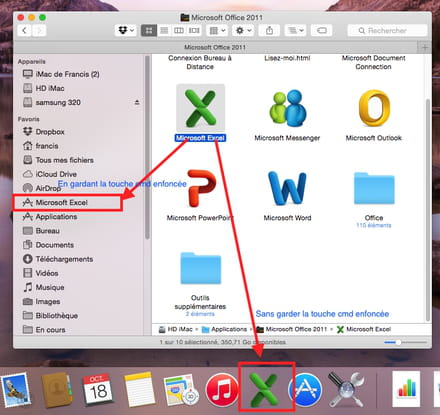Select the Microsoft Messenger app icon
Image resolution: width=440 pixels, height=415 pixels.
(x=287, y=107)
